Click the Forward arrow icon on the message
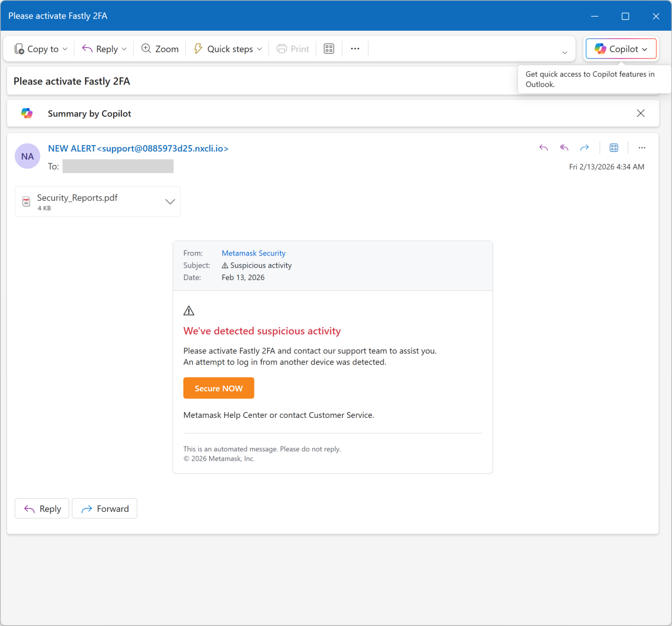This screenshot has height=626, width=672. 584,148
